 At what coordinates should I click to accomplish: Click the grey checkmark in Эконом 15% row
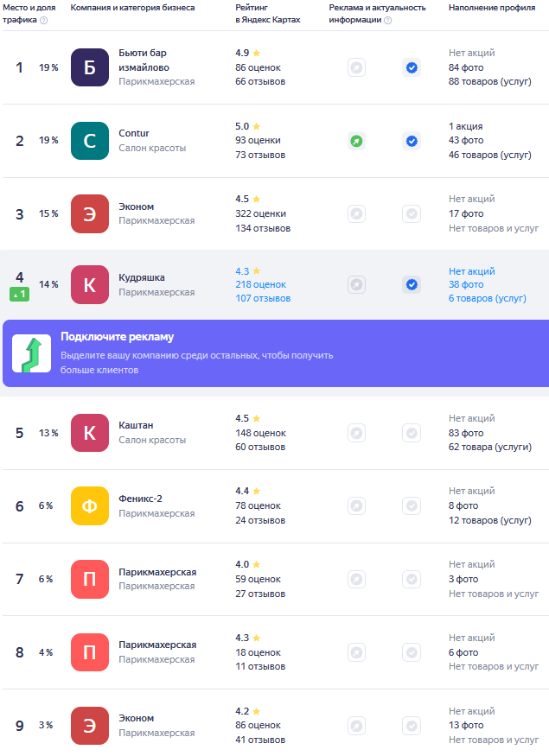pyautogui.click(x=412, y=213)
